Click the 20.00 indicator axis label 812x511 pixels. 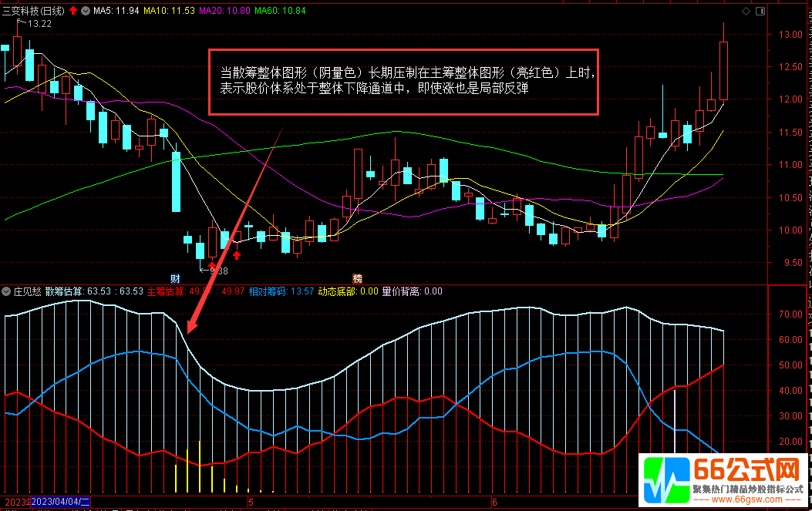790,441
